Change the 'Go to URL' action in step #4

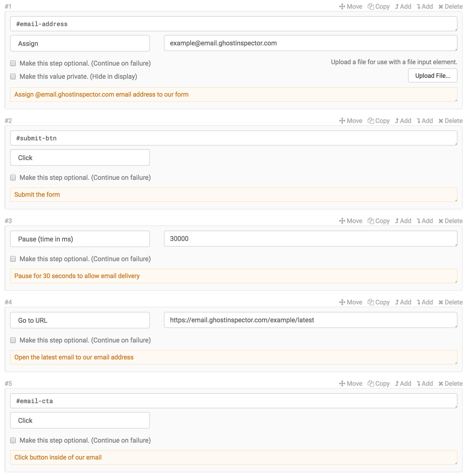pos(79,320)
